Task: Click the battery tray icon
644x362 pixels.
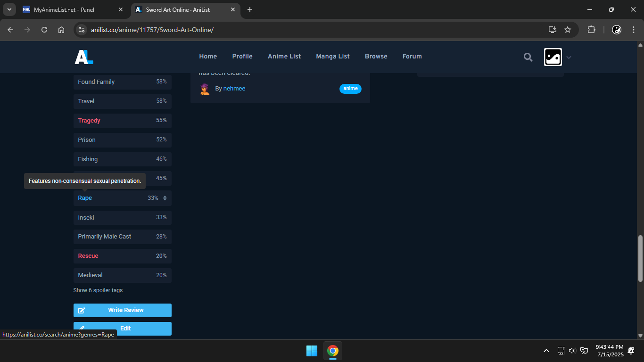Action: pos(584,351)
